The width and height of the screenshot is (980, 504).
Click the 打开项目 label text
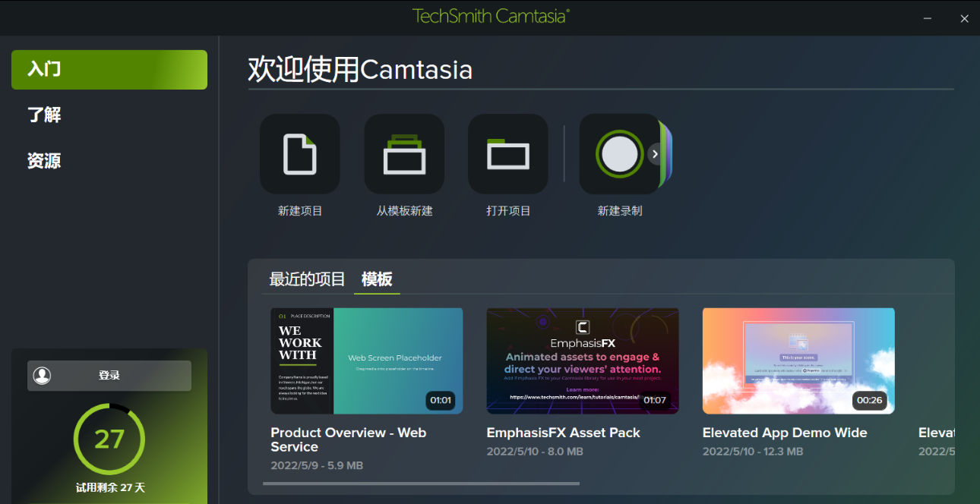508,211
